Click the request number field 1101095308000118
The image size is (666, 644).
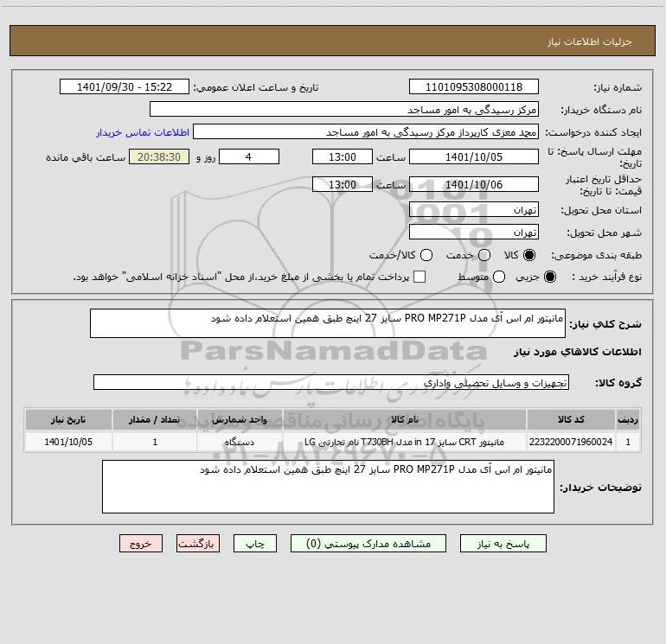474,87
